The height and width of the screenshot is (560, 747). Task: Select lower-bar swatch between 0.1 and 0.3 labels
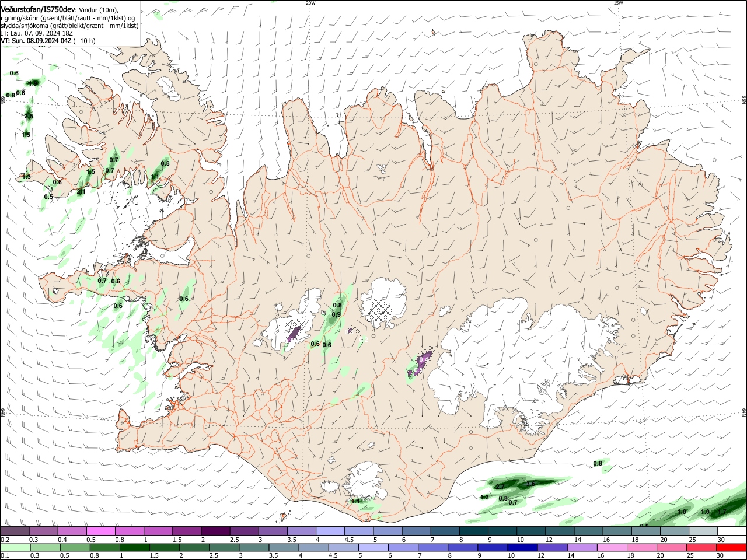pyautogui.click(x=14, y=547)
